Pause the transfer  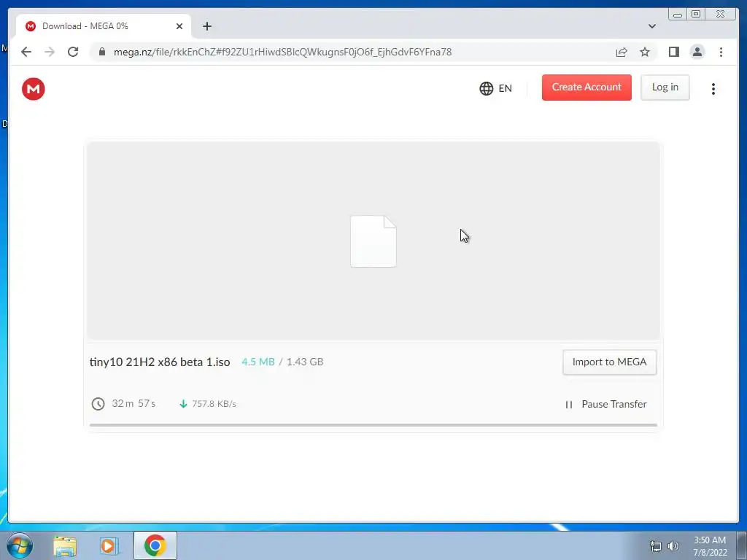[x=605, y=404]
